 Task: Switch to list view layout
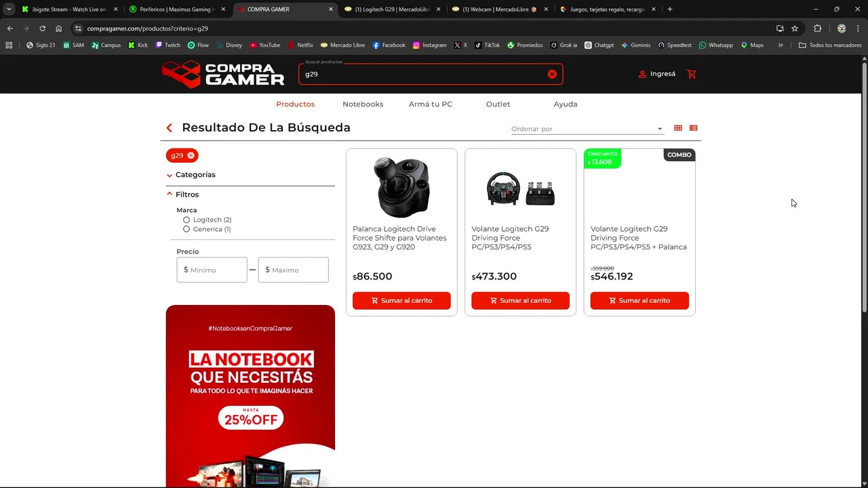tap(693, 128)
